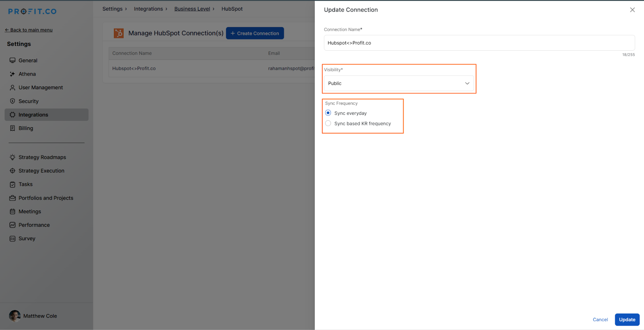644x330 pixels.
Task: Click the Tasks clipboard icon
Action: tap(12, 184)
